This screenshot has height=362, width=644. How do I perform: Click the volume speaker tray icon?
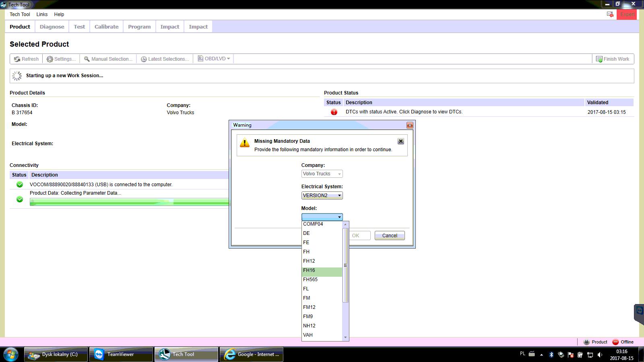(x=600, y=355)
